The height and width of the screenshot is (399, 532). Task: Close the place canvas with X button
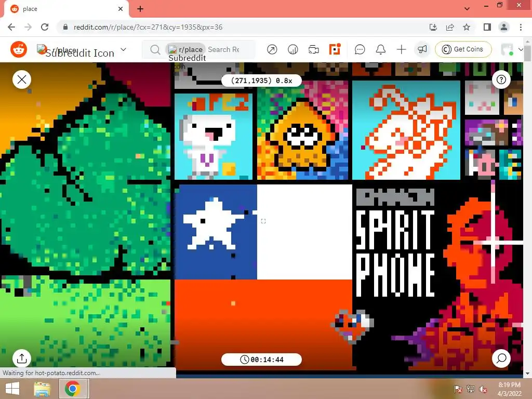[22, 79]
